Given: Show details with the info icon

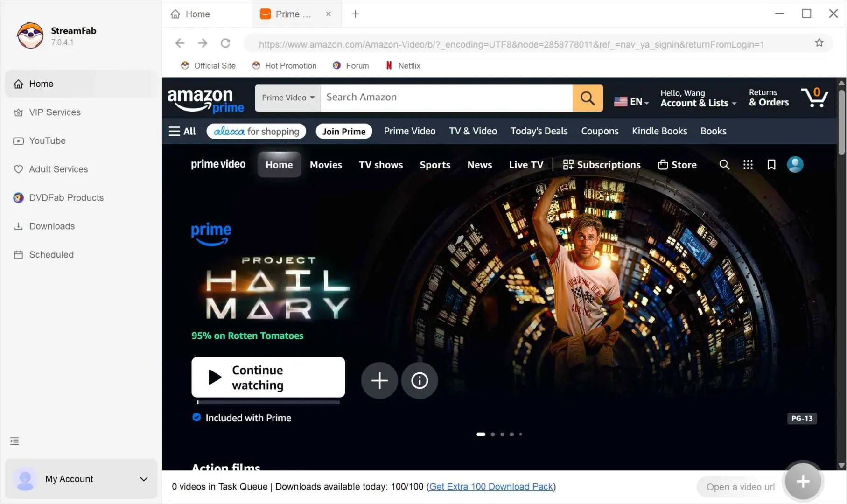Looking at the screenshot, I should 420,381.
